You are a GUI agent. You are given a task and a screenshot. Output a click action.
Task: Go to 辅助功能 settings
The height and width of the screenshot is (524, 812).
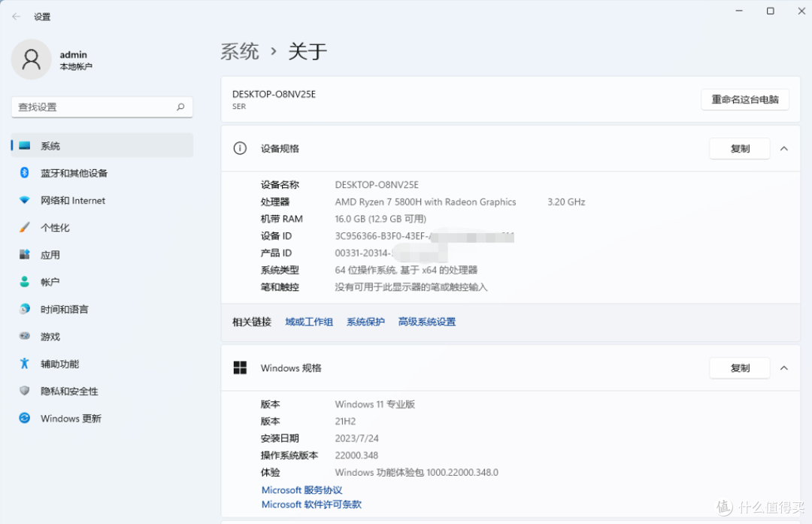pos(102,363)
